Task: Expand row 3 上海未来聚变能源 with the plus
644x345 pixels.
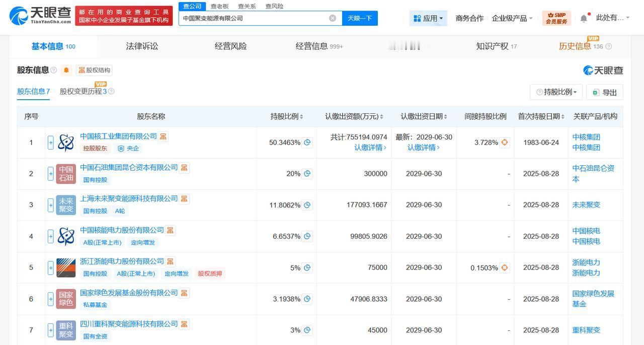Action: (51, 205)
